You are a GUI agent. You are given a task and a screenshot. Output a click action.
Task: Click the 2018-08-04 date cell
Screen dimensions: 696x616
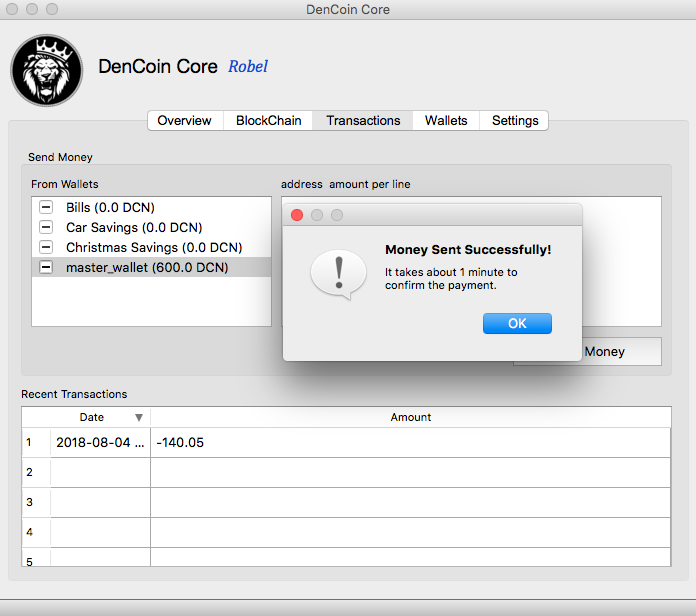coord(100,442)
